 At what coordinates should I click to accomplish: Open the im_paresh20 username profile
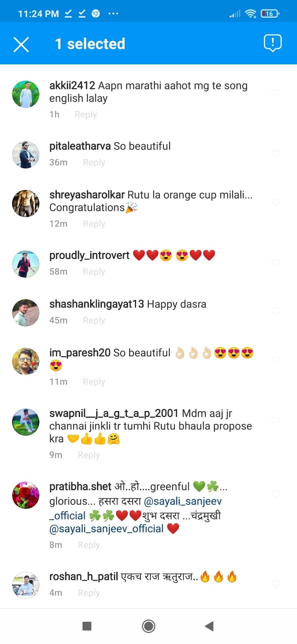[x=80, y=353]
